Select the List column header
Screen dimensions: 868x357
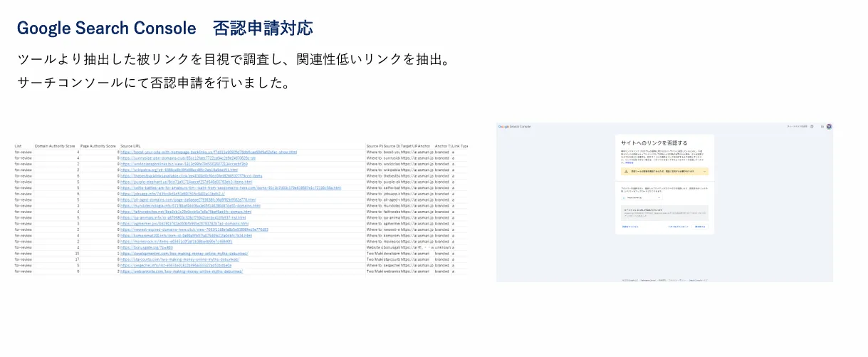(x=18, y=145)
